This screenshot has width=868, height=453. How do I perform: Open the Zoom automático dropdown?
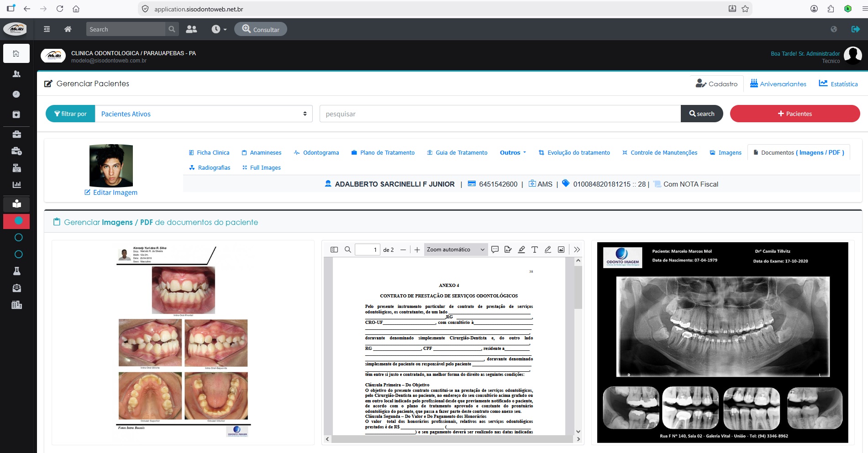pyautogui.click(x=455, y=250)
